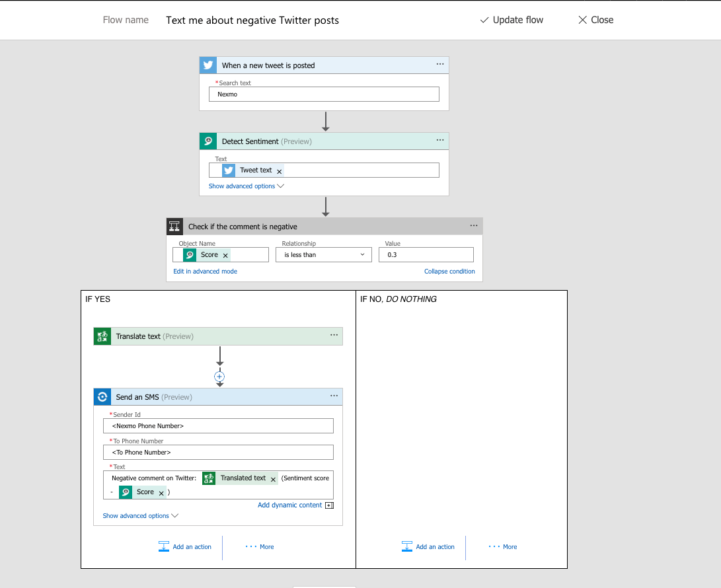This screenshot has width=721, height=588.
Task: Remove the Translated text token
Action: tap(273, 479)
